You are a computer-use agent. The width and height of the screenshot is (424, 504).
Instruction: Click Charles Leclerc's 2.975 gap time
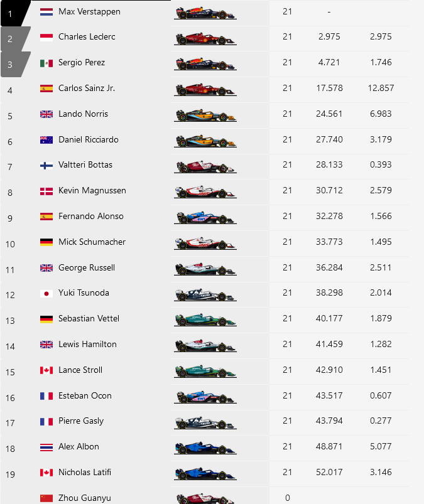(329, 37)
